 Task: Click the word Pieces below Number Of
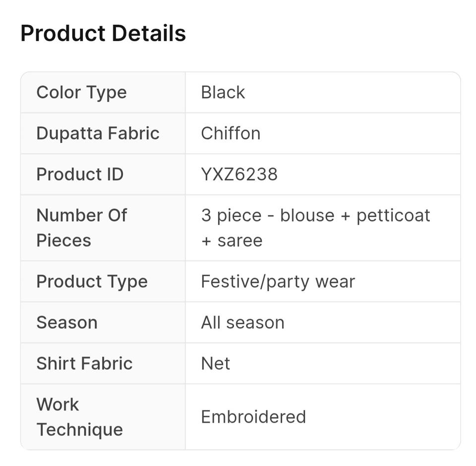click(x=63, y=241)
